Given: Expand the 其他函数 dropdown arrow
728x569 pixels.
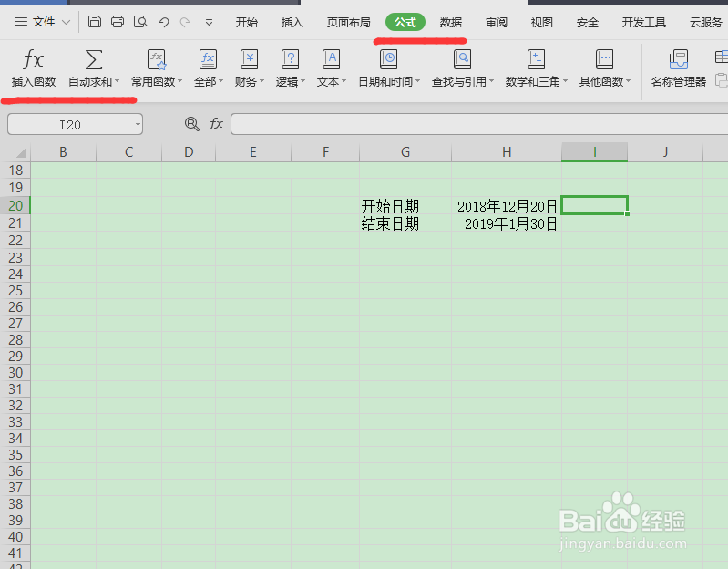Looking at the screenshot, I should coord(629,81).
